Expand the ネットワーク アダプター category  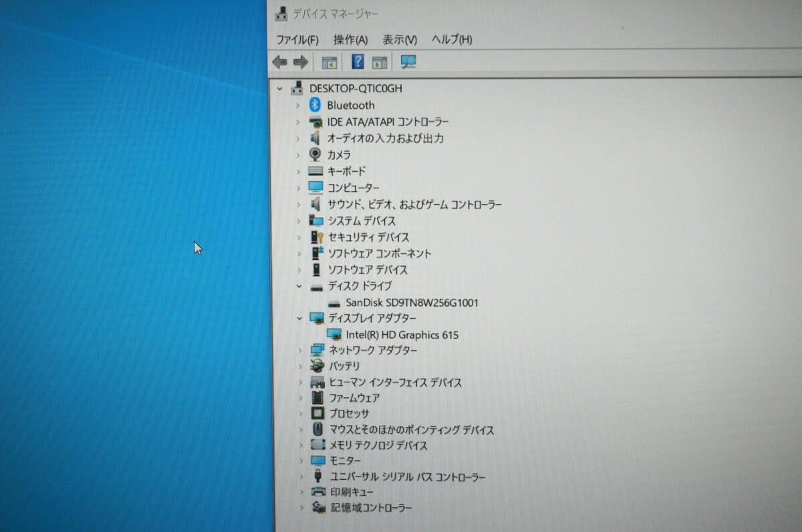click(299, 350)
